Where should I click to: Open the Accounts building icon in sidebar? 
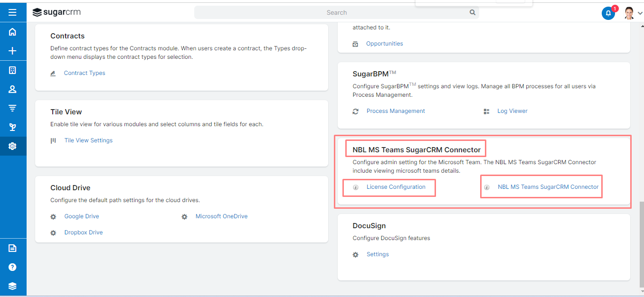click(13, 70)
